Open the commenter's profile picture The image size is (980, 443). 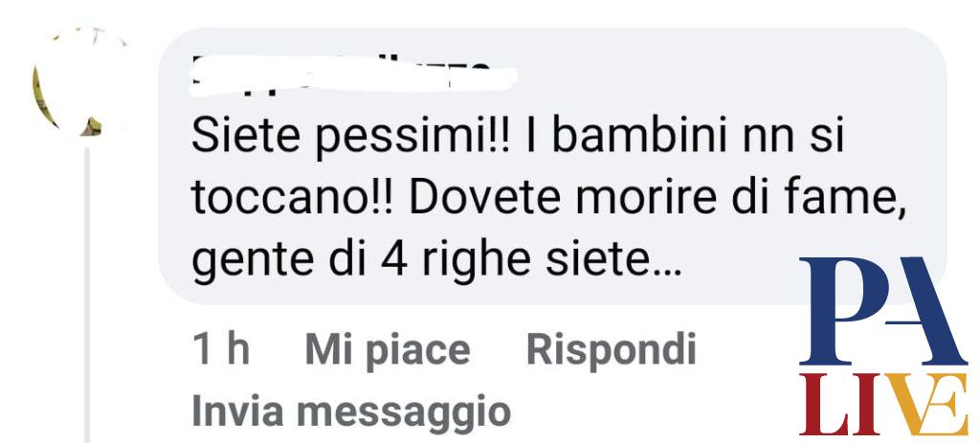[81, 81]
